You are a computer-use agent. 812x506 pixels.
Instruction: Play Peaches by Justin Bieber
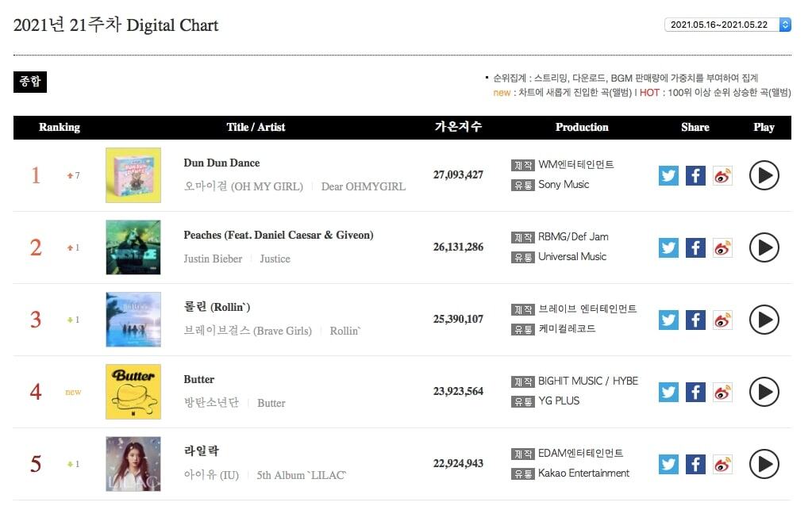764,247
